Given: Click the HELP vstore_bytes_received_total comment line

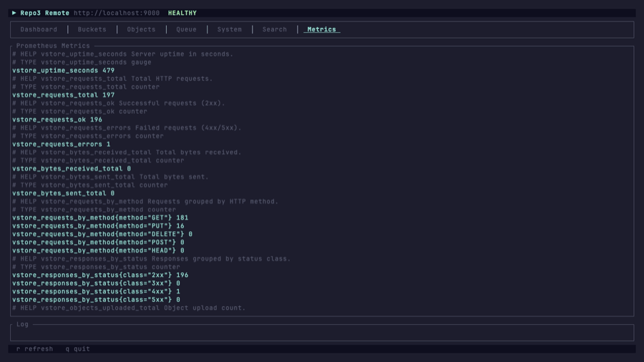Looking at the screenshot, I should coord(127,152).
